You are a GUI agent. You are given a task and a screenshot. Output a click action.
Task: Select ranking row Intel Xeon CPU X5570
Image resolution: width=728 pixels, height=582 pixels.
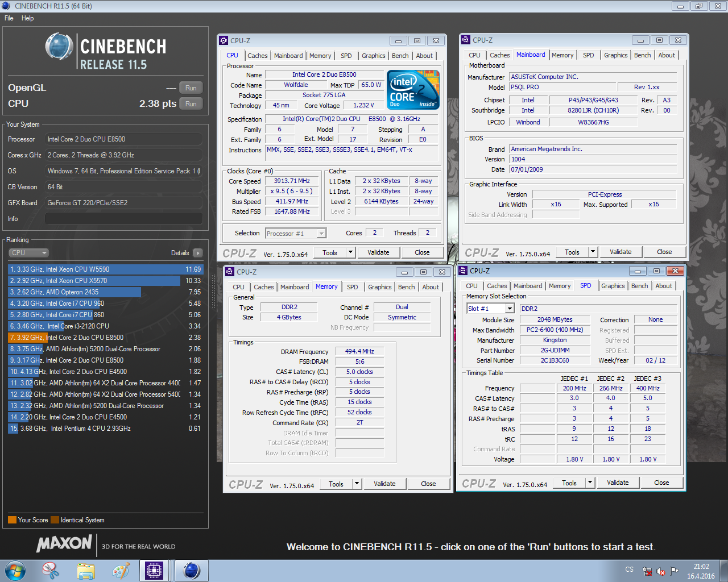click(105, 281)
